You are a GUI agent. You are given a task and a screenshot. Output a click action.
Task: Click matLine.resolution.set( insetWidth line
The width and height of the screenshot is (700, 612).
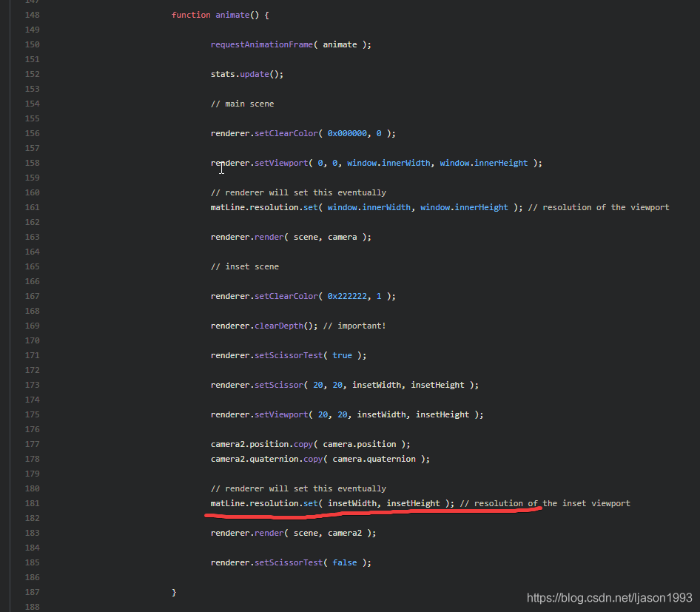tap(332, 503)
